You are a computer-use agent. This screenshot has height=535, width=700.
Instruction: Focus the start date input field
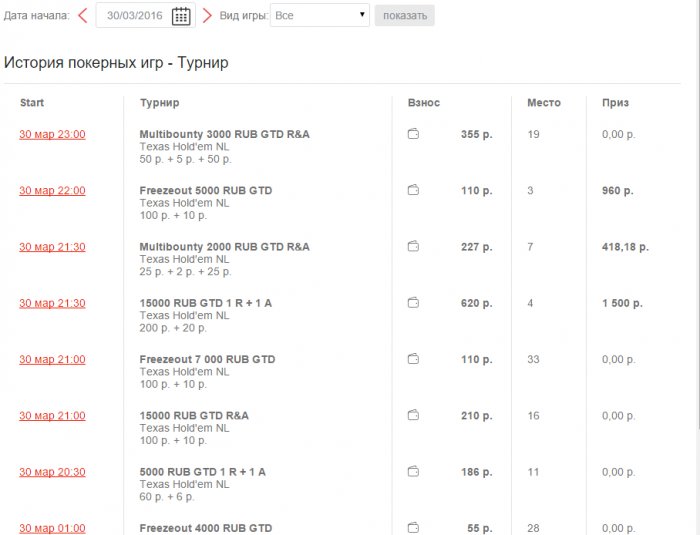[x=134, y=15]
